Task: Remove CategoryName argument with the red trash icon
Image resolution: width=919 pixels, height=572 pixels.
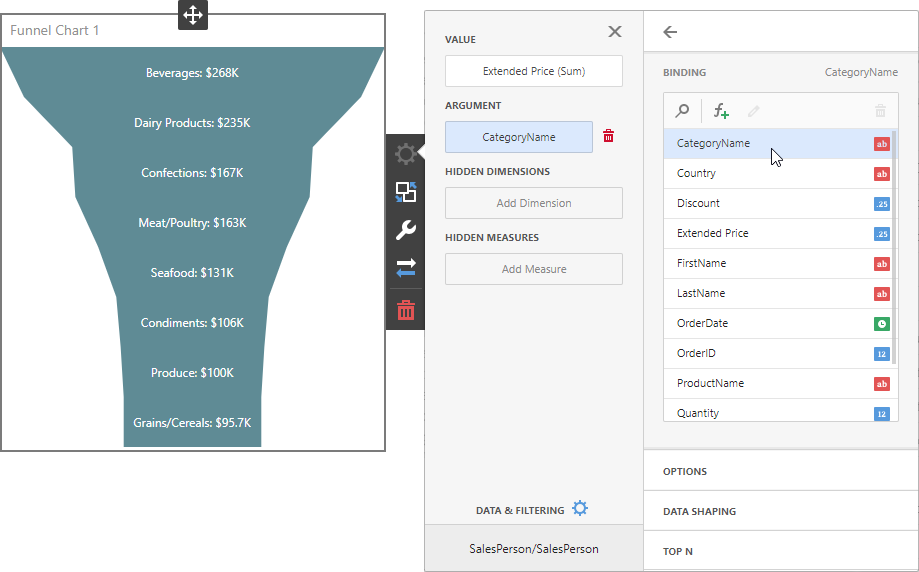Action: 608,136
